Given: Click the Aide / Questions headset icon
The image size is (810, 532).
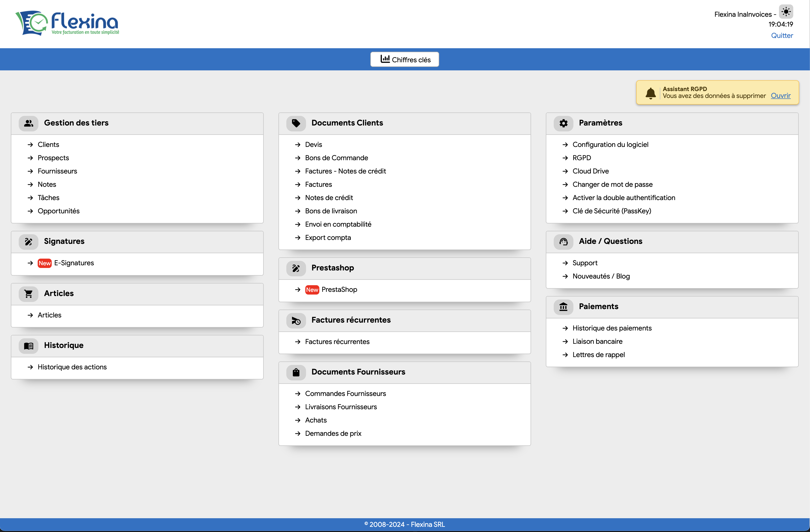Looking at the screenshot, I should pos(564,241).
